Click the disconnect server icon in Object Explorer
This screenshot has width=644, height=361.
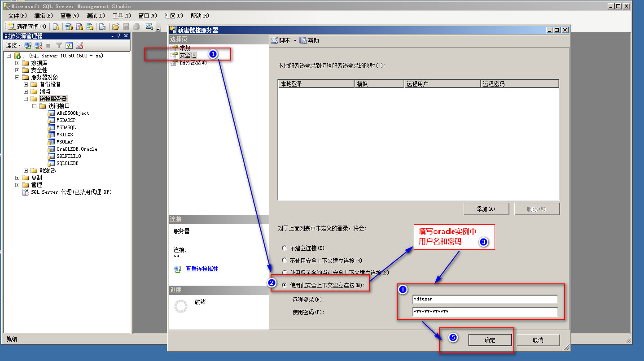pos(38,46)
